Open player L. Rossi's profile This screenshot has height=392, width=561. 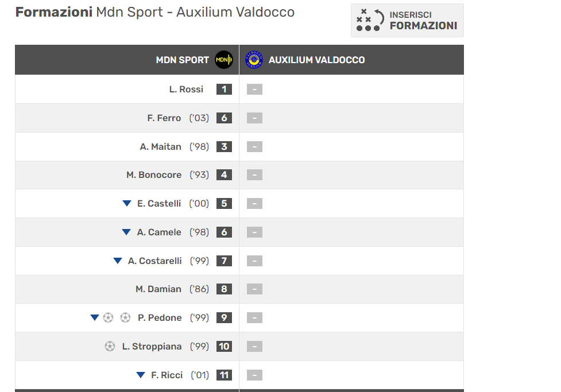186,89
